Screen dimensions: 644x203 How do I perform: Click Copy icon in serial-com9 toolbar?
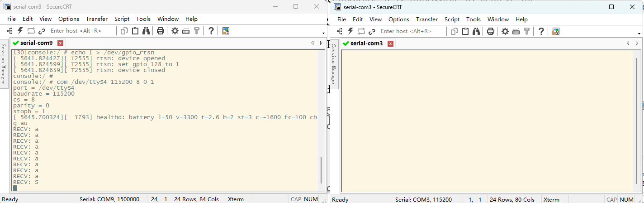124,31
